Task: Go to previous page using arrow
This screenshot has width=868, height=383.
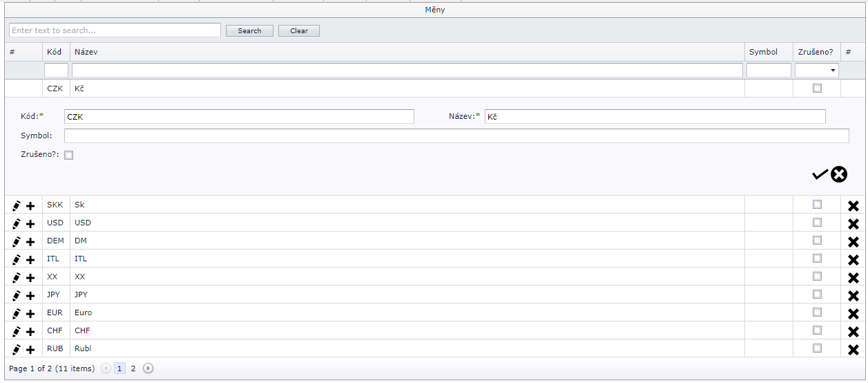Action: (106, 368)
